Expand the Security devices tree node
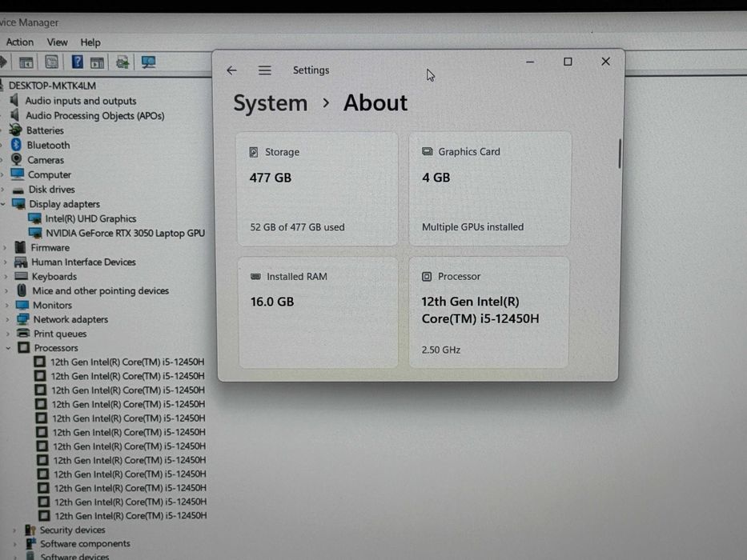Image resolution: width=747 pixels, height=560 pixels. click(14, 530)
